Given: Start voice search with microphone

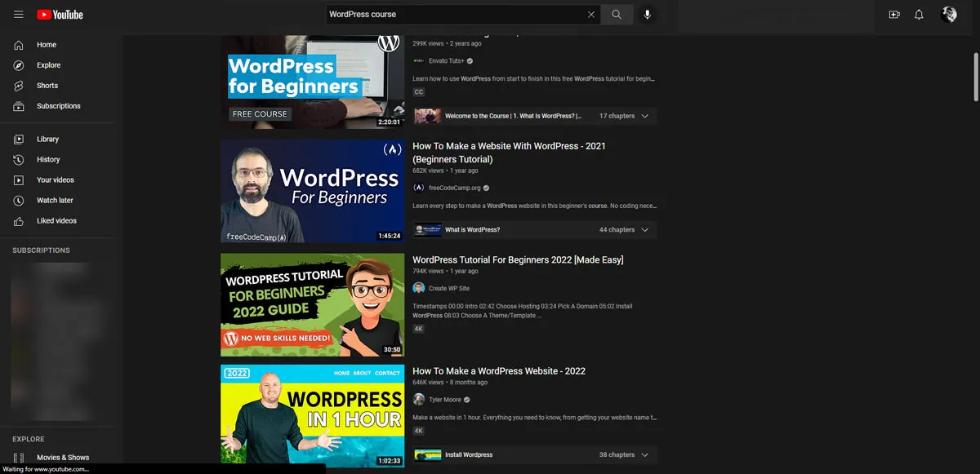Looking at the screenshot, I should [x=647, y=15].
